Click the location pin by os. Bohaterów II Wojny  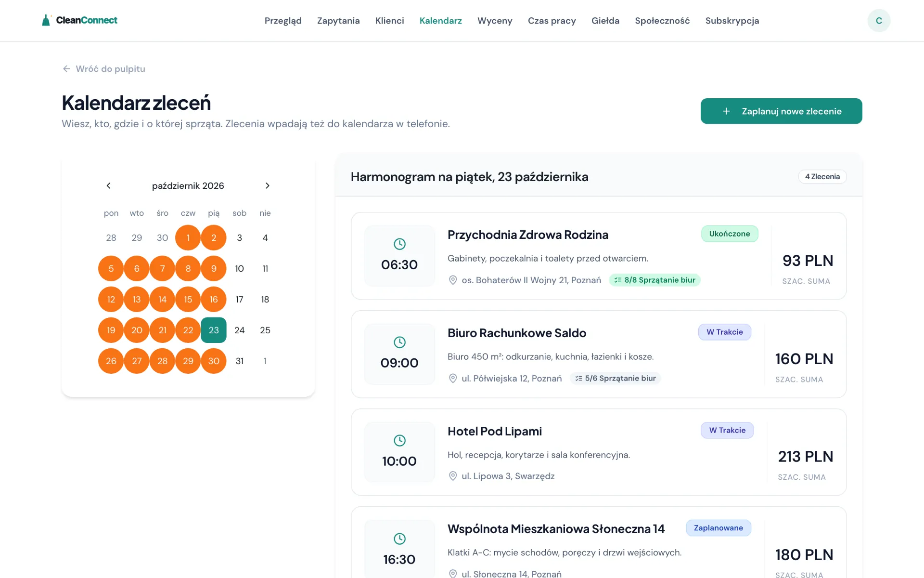pyautogui.click(x=453, y=280)
